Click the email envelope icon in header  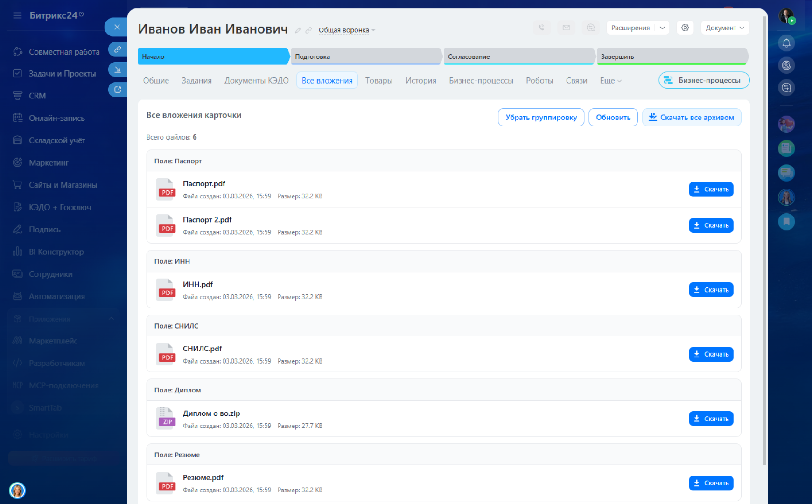[566, 28]
